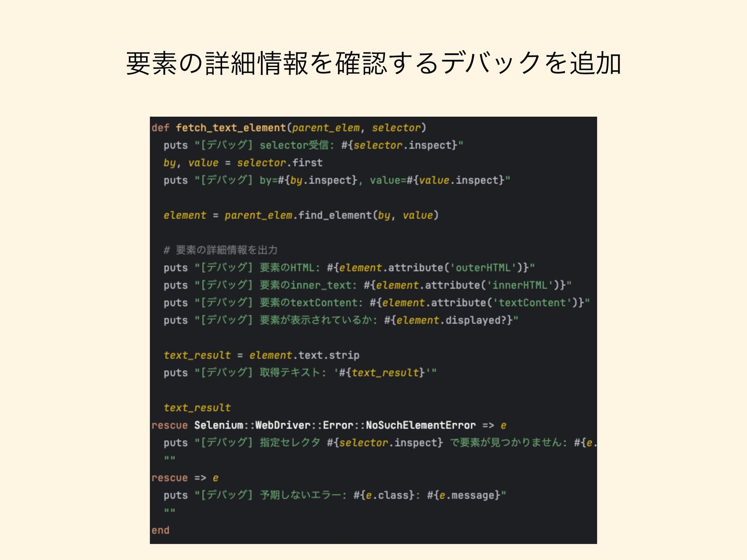Click the NoSuchElementError class name
Screen dimensions: 747x560
(x=421, y=425)
